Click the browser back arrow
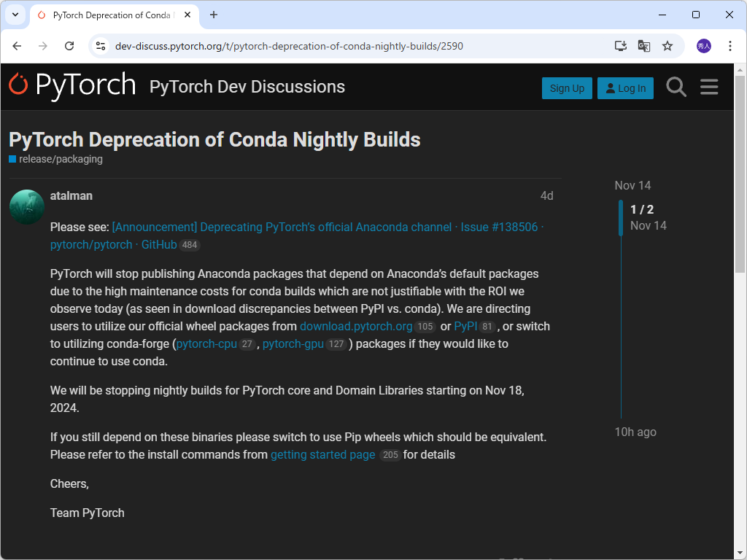The width and height of the screenshot is (747, 560). pyautogui.click(x=18, y=46)
